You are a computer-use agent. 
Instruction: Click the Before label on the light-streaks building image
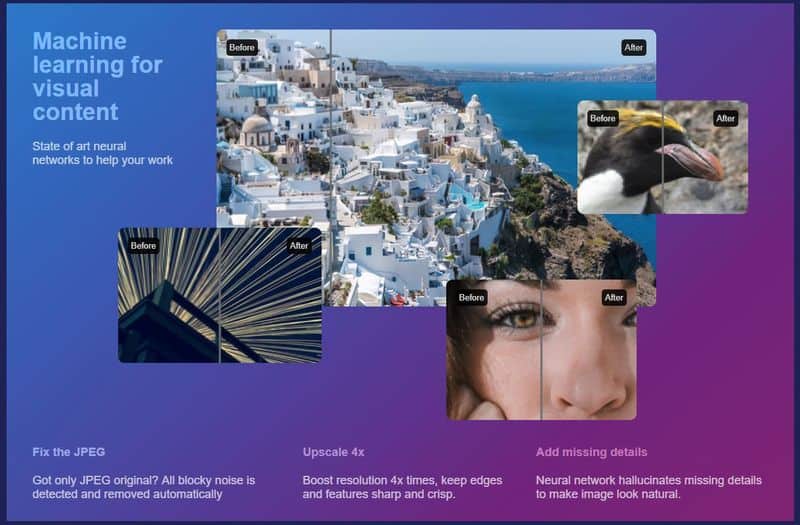coord(143,246)
